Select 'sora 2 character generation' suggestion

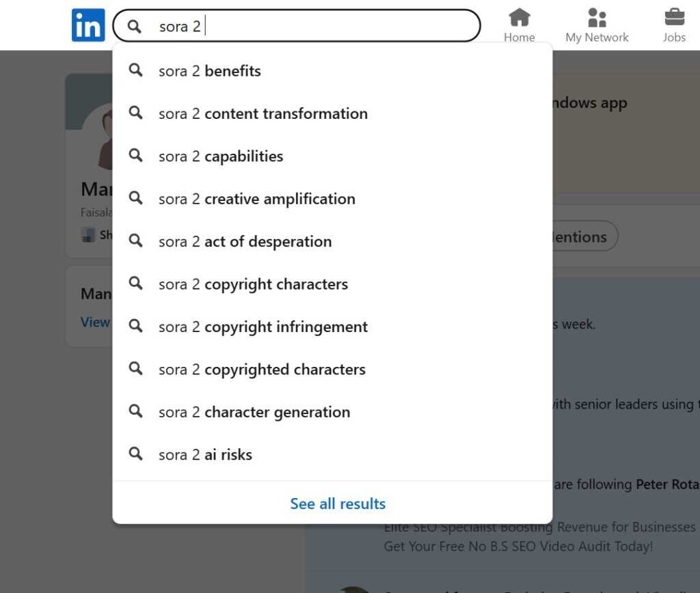pyautogui.click(x=254, y=412)
